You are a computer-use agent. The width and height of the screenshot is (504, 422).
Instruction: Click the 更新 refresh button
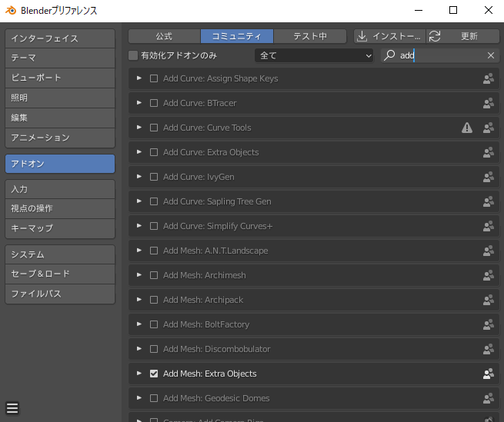click(x=463, y=36)
